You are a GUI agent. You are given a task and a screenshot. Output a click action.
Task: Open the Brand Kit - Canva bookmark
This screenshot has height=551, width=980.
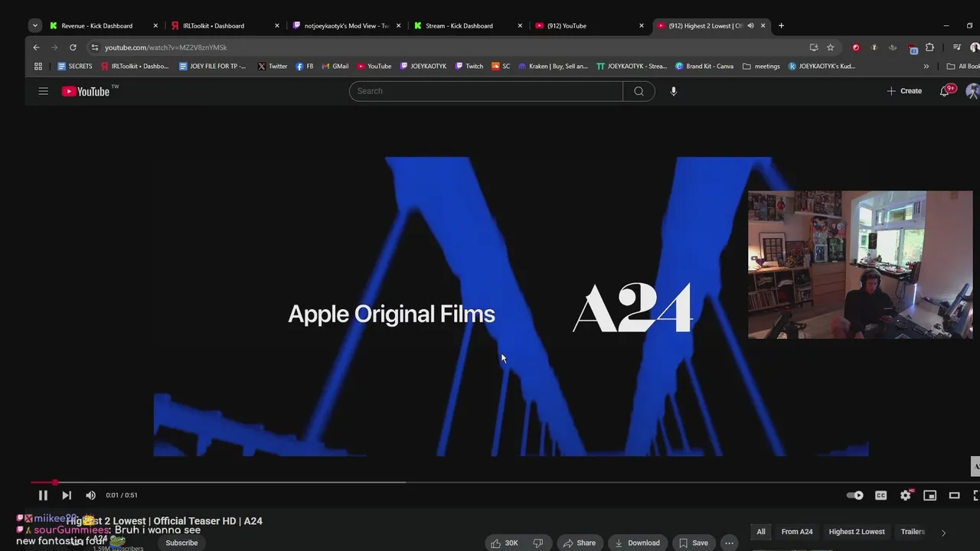704,67
